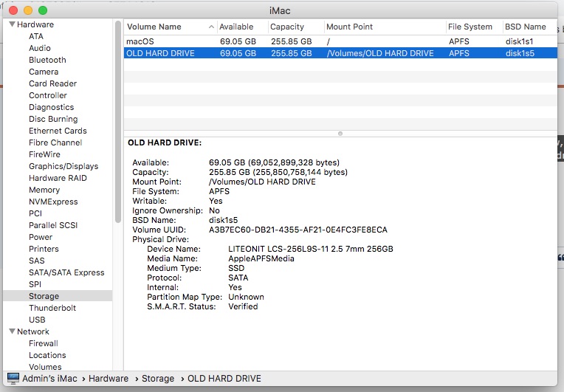
Task: Click the split pane divider handle dot
Action: pos(340,134)
